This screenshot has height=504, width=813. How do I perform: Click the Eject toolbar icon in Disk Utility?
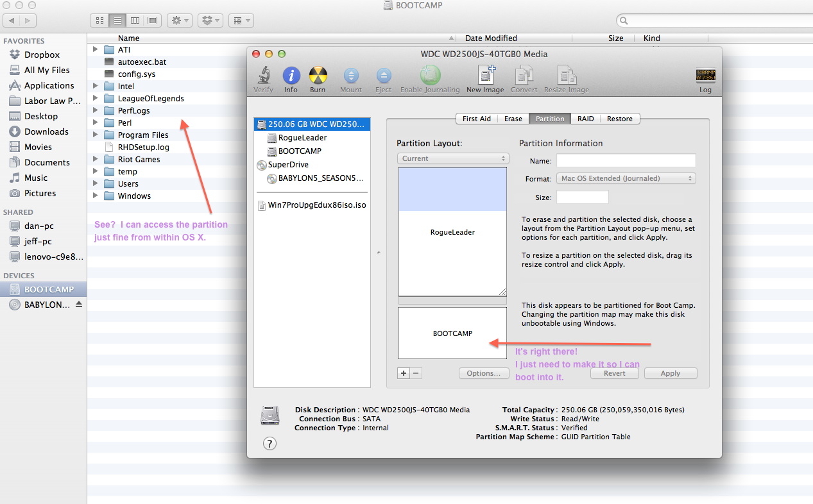point(384,76)
